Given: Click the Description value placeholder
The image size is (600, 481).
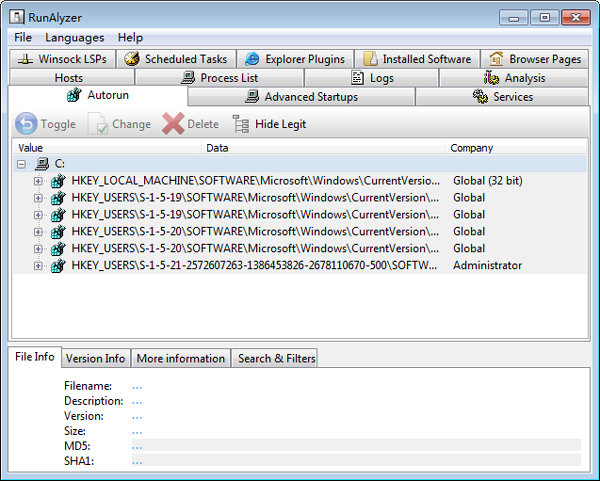Looking at the screenshot, I should point(137,401).
